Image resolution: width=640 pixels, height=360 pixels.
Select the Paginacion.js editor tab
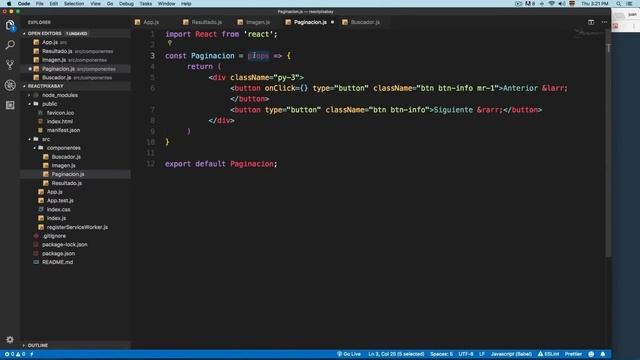[310, 22]
